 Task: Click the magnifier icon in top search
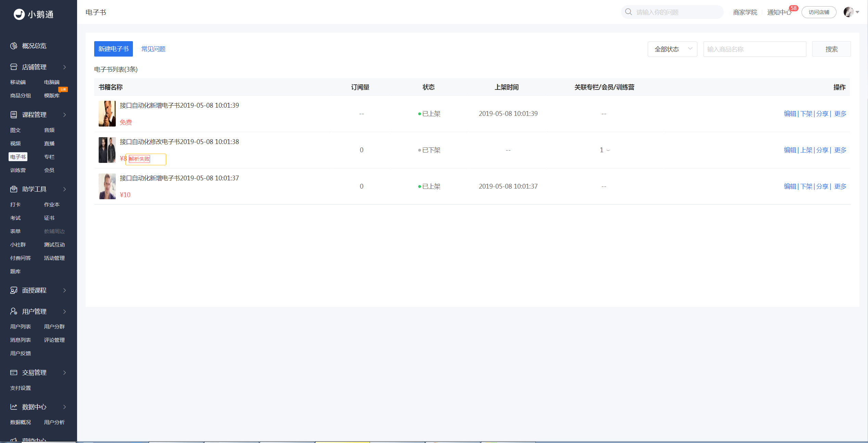click(629, 12)
